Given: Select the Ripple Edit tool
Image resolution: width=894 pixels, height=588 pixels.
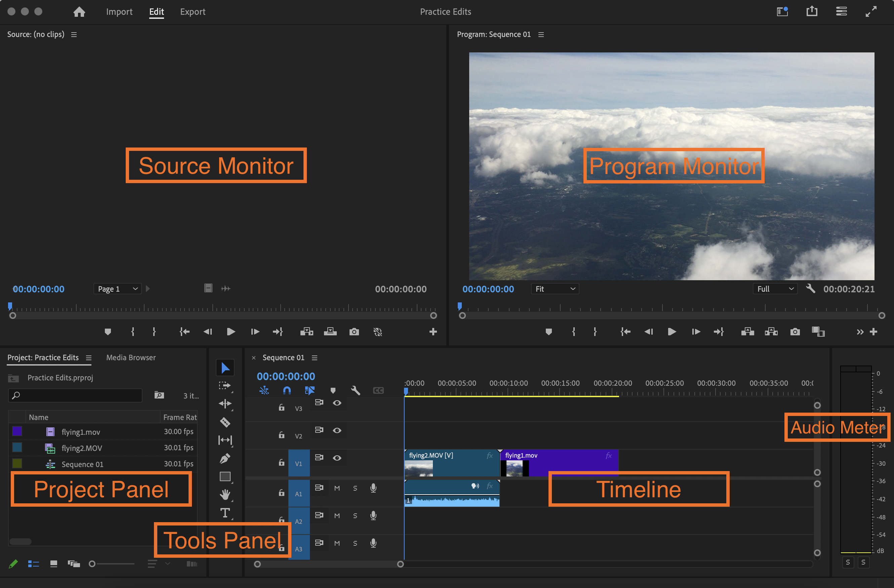Looking at the screenshot, I should (x=225, y=404).
